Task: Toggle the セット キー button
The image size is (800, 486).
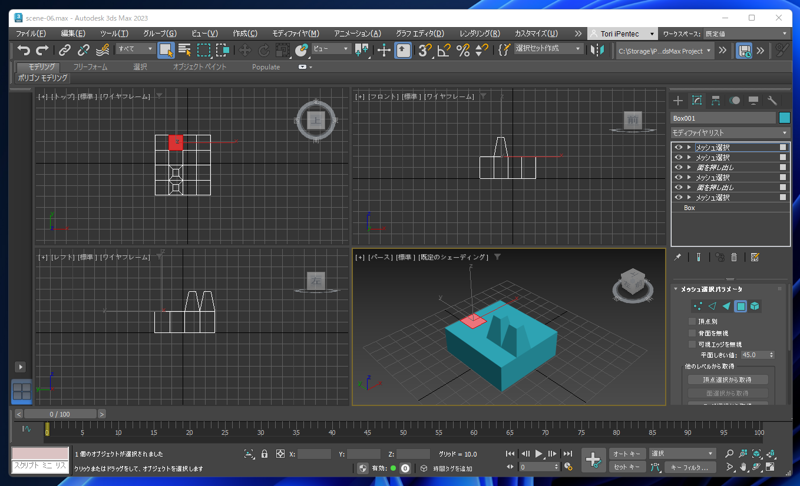Action: 627,467
